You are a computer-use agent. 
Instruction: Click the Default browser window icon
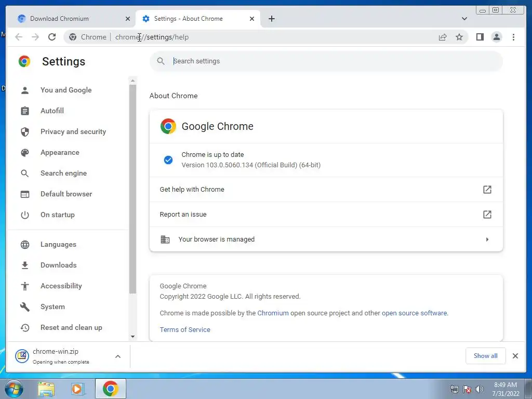(x=25, y=194)
